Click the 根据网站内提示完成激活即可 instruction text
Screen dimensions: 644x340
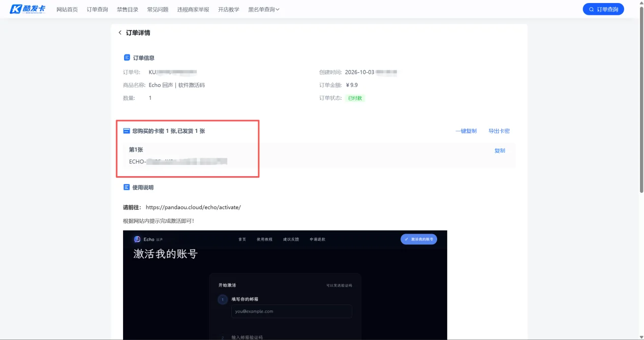click(x=159, y=221)
